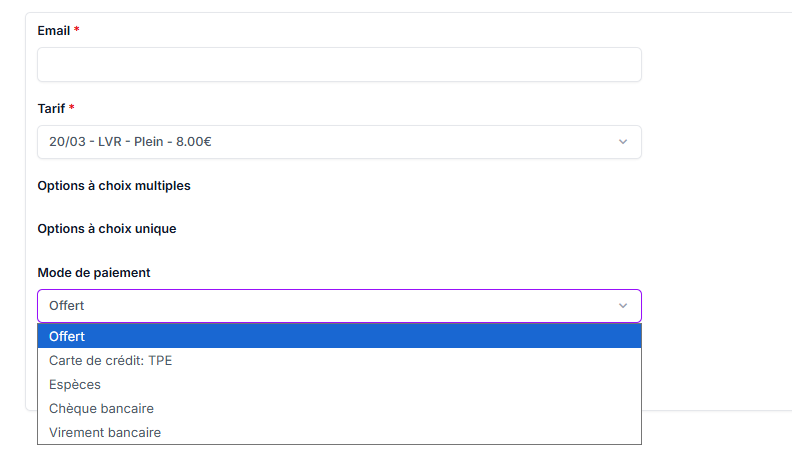Click the red asterisk beside Email
The height and width of the screenshot is (475, 792).
click(77, 31)
